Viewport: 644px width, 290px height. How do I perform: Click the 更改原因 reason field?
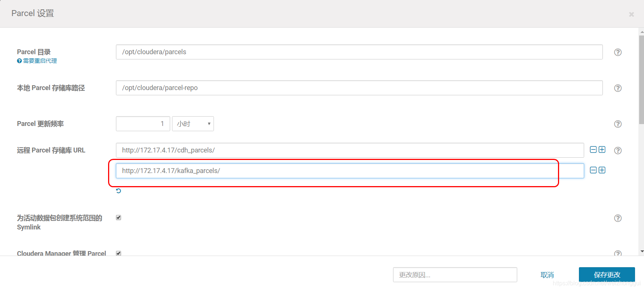pyautogui.click(x=455, y=275)
